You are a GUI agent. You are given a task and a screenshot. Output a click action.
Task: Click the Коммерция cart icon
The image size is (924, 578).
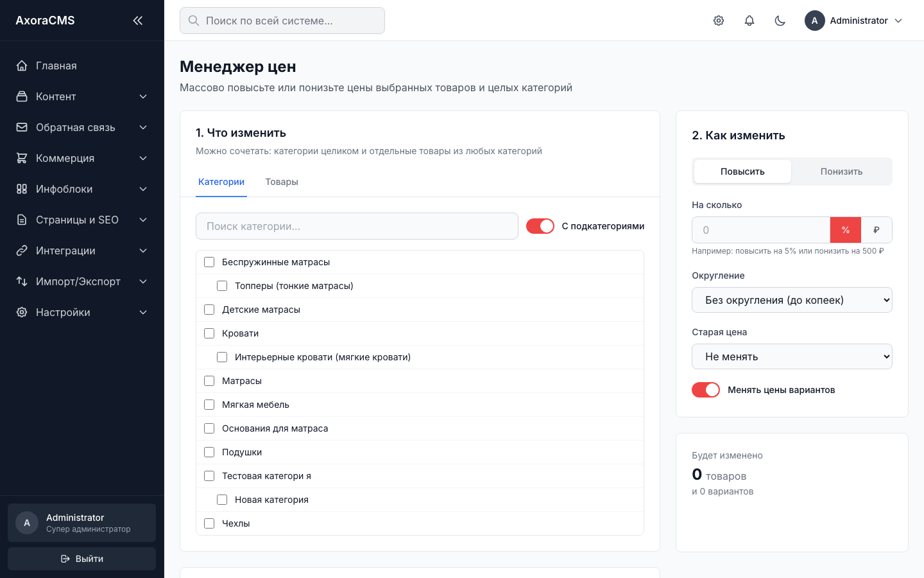tap(22, 158)
